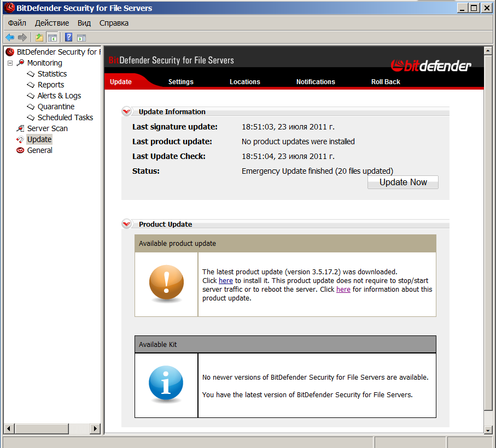Click the bitdefender brand logo in header
Screen dimensions: 496x448
[431, 66]
